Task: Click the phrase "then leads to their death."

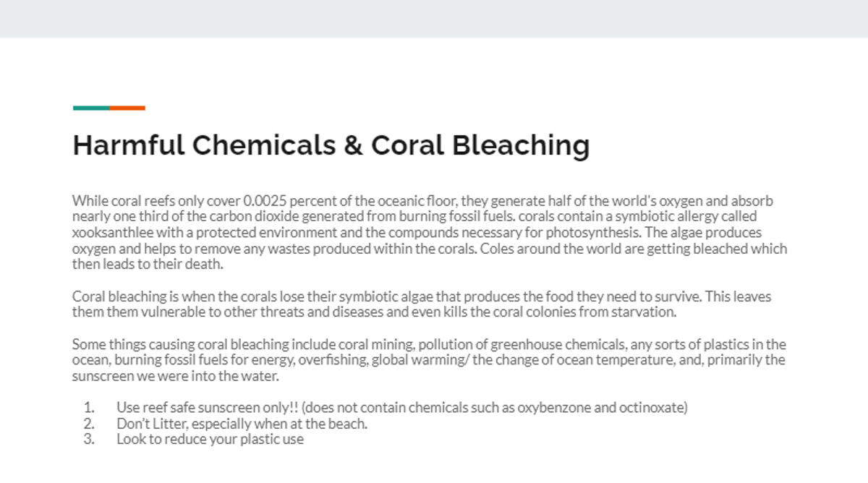Action: point(148,264)
